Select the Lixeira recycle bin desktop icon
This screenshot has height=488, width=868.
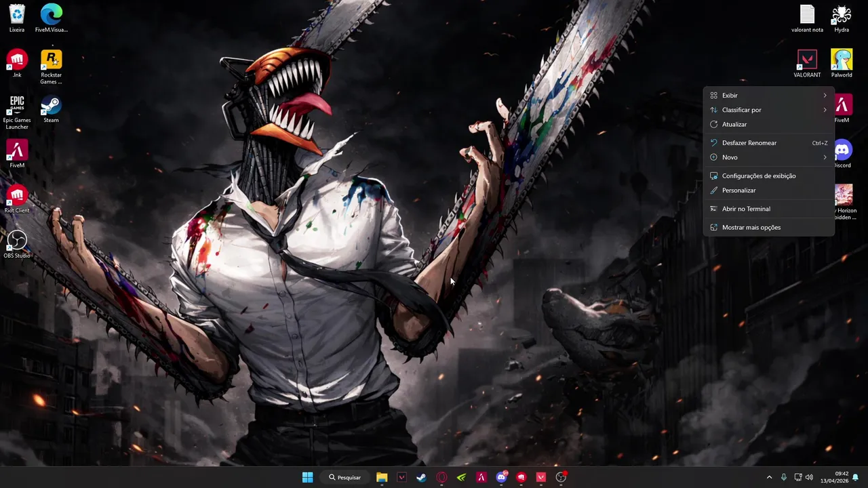[17, 18]
